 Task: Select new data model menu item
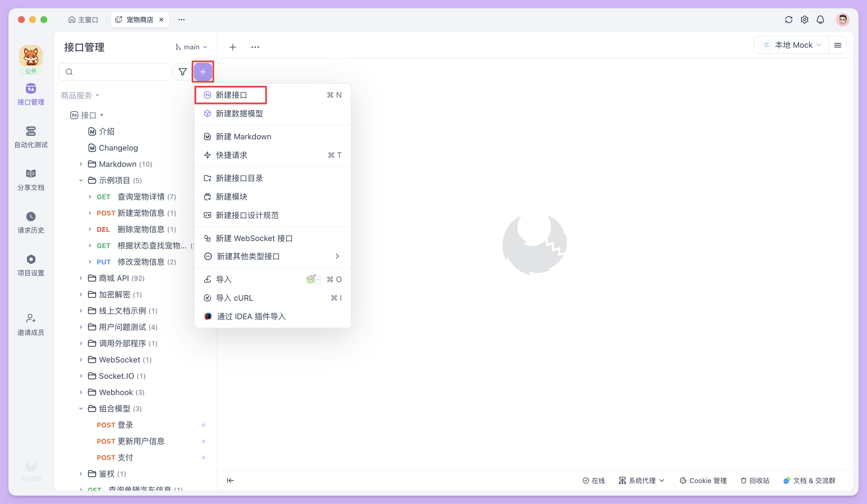[x=273, y=114]
